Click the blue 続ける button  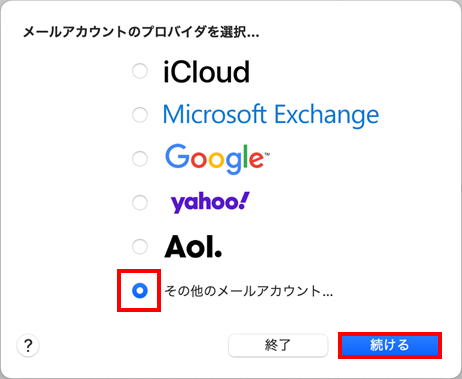coord(390,345)
